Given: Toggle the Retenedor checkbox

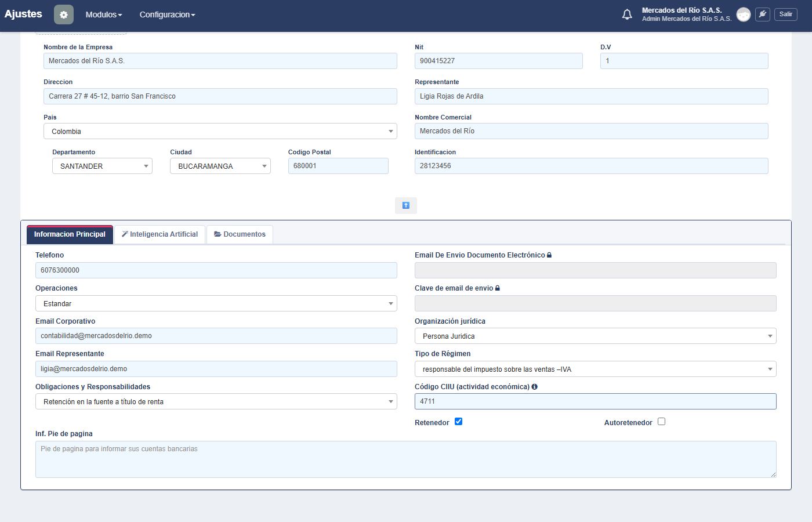Looking at the screenshot, I should [x=458, y=422].
